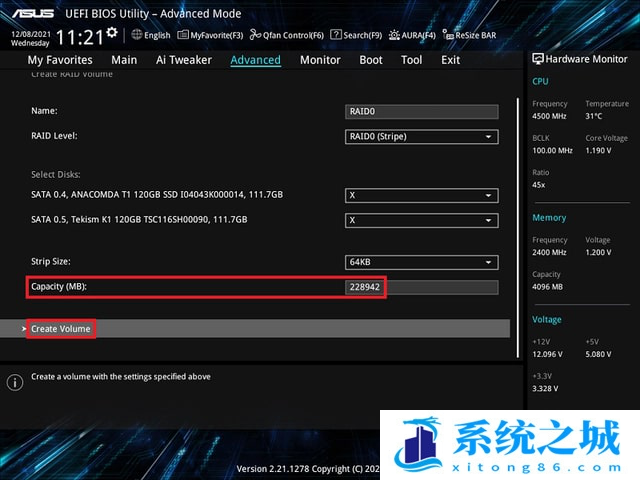Screen dimensions: 640x480
Task: Click Core Voltage value 1.190 V
Action: pyautogui.click(x=598, y=151)
